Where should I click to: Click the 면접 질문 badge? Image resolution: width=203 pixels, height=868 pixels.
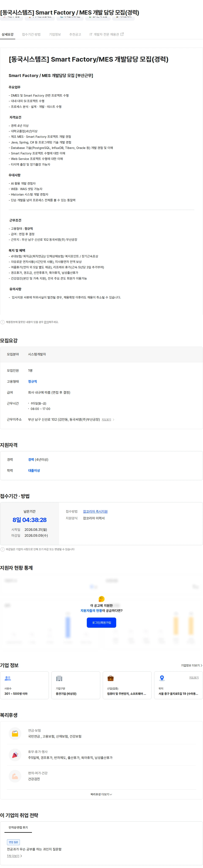(x=14, y=842)
